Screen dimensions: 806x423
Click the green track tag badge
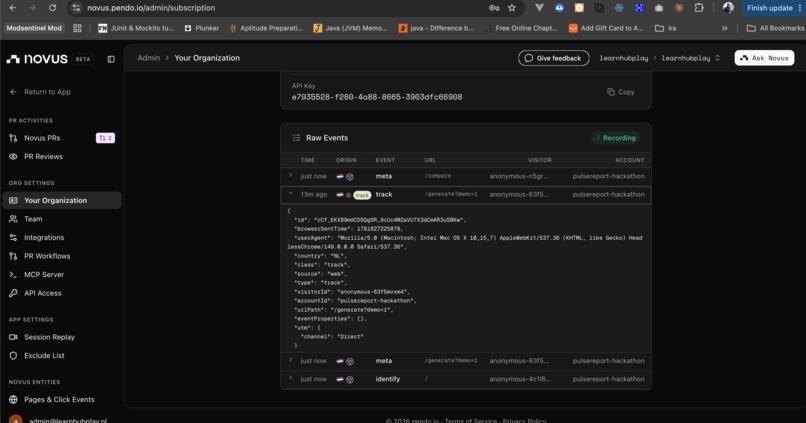(x=362, y=195)
